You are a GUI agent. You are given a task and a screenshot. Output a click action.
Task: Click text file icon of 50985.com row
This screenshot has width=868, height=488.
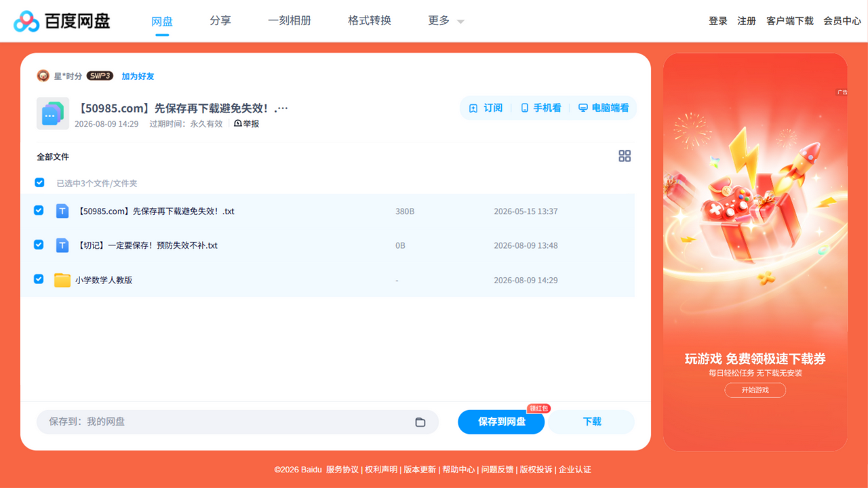coord(62,211)
